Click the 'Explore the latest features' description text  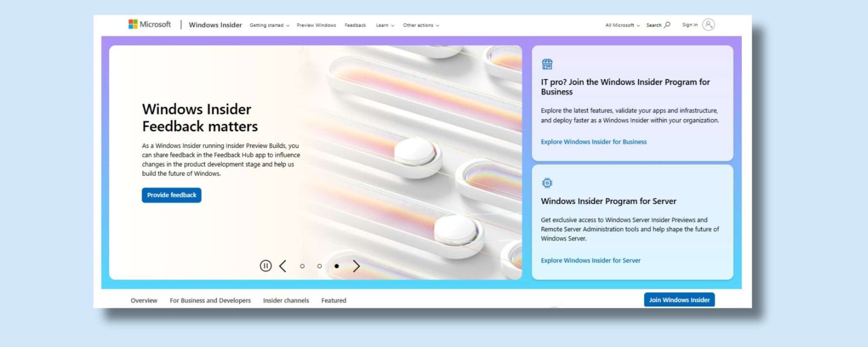click(x=630, y=115)
